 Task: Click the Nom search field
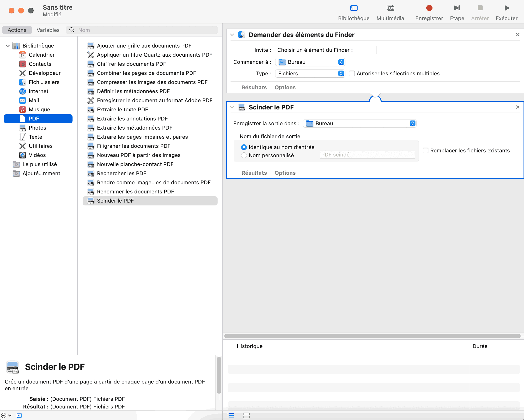point(142,30)
